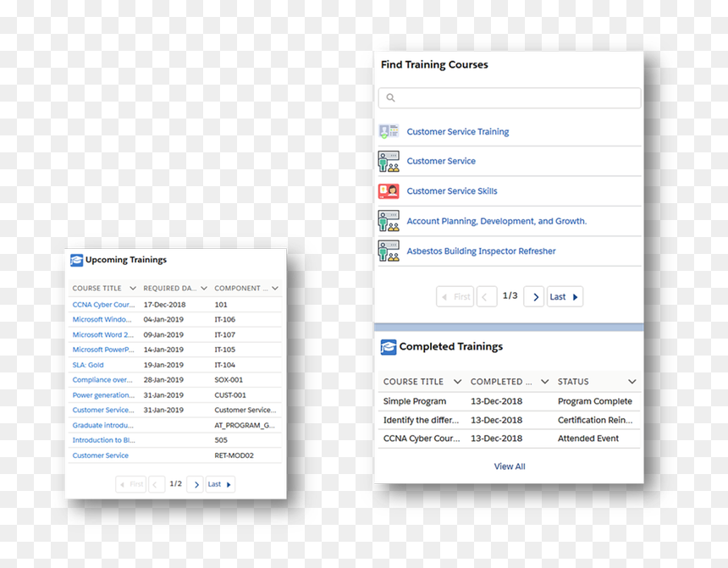This screenshot has height=568, width=728.
Task: Expand the Completed column header dropdown
Action: (544, 381)
